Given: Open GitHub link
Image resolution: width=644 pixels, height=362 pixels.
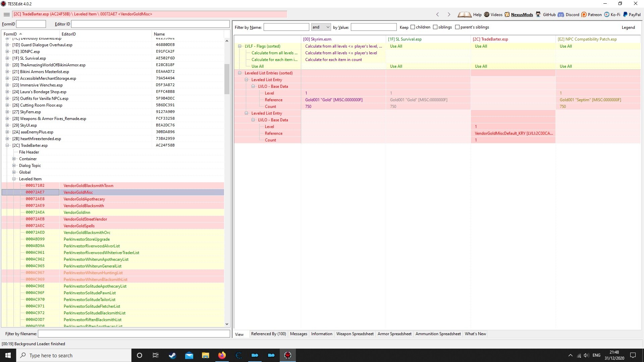Looking at the screenshot, I should pyautogui.click(x=549, y=15).
